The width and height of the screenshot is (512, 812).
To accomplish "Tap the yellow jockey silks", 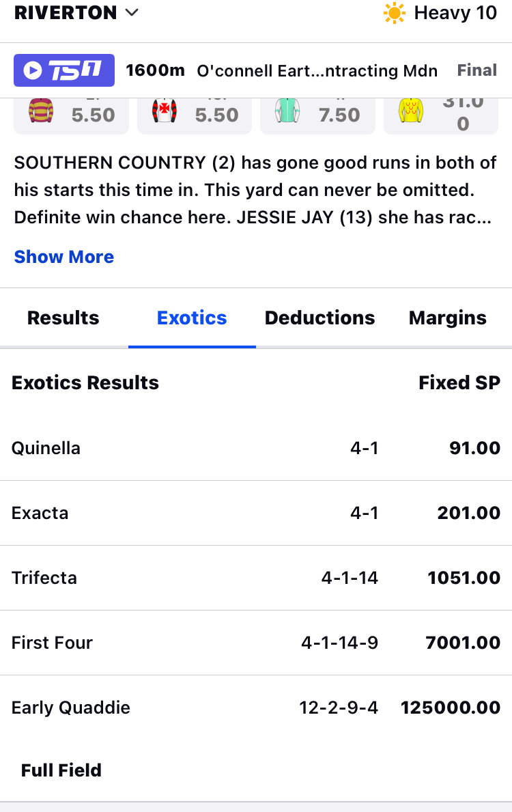I will 411,111.
